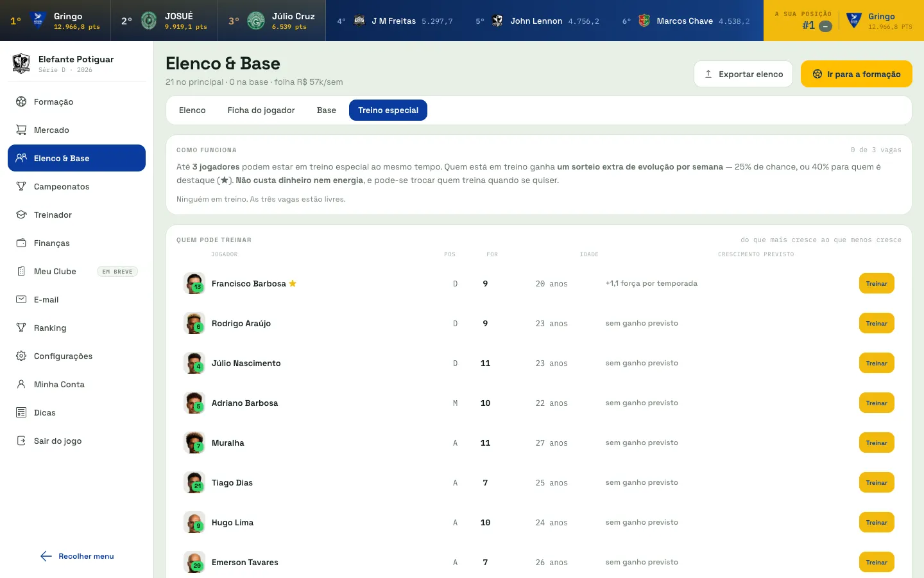Click third-place Júlio Cruz ranking entry
This screenshot has height=578, width=924.
272,21
